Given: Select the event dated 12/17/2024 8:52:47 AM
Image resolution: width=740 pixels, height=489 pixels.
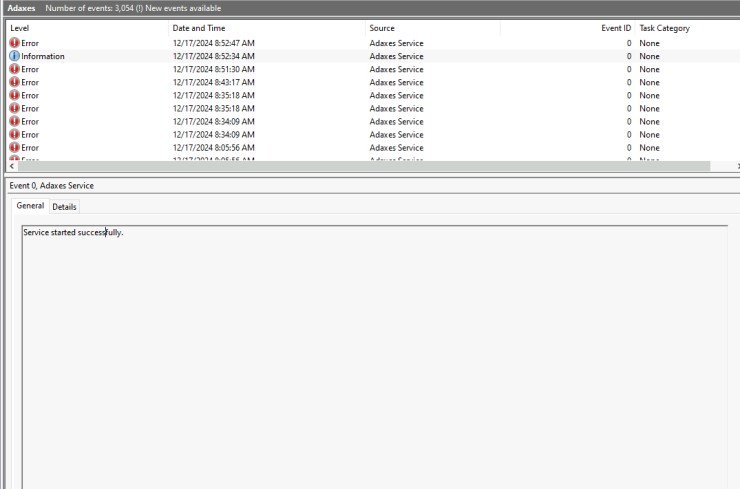Looking at the screenshot, I should coord(373,43).
